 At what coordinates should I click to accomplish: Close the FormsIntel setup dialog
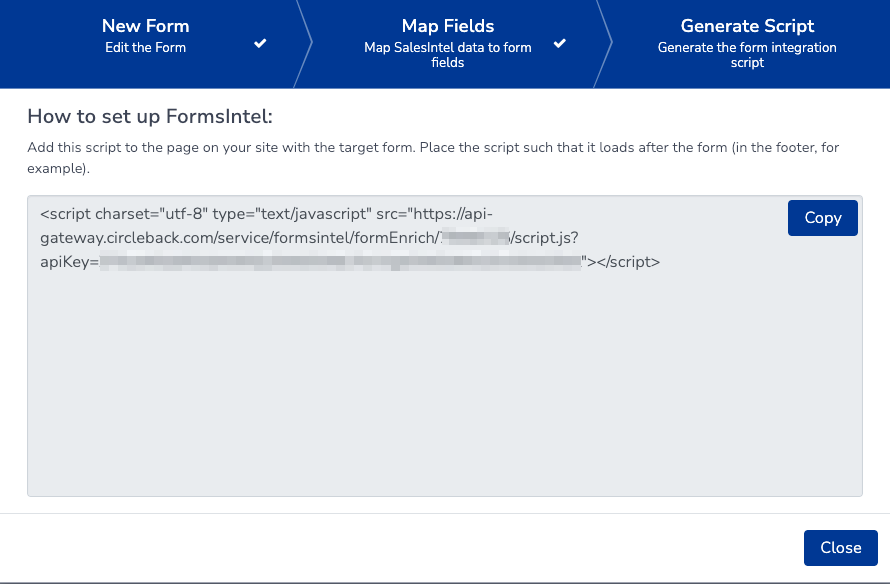841,548
